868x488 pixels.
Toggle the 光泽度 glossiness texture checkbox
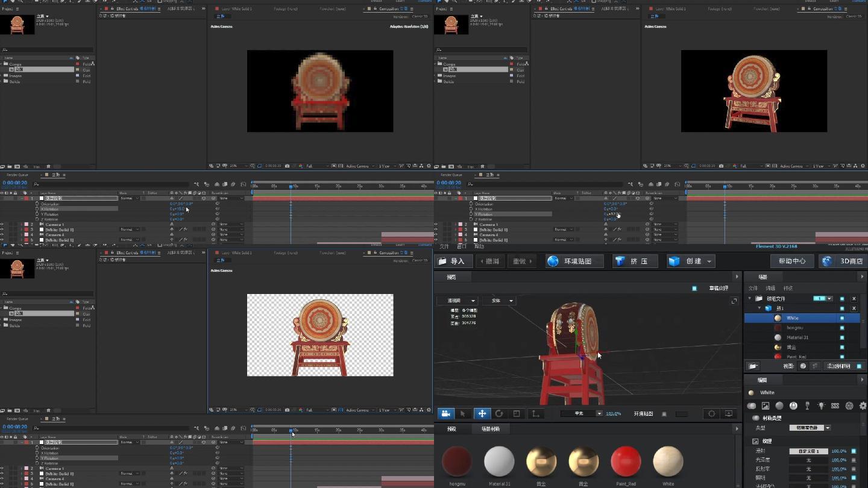tap(854, 460)
